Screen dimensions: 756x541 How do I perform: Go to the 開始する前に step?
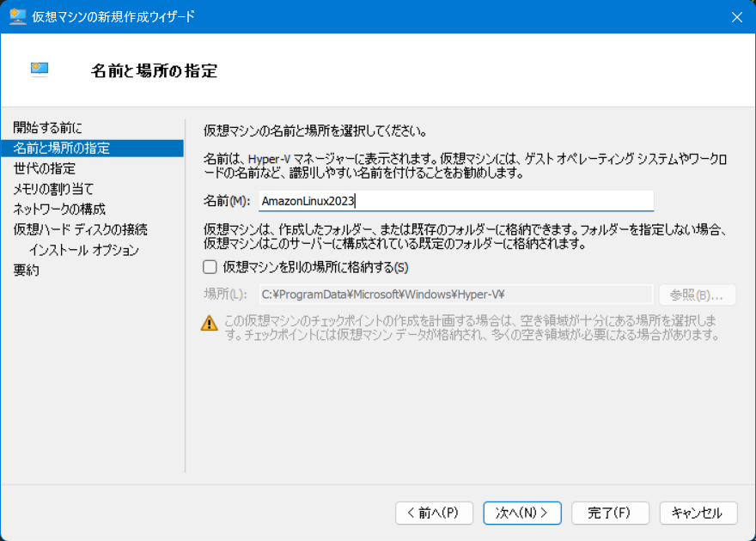tap(48, 127)
